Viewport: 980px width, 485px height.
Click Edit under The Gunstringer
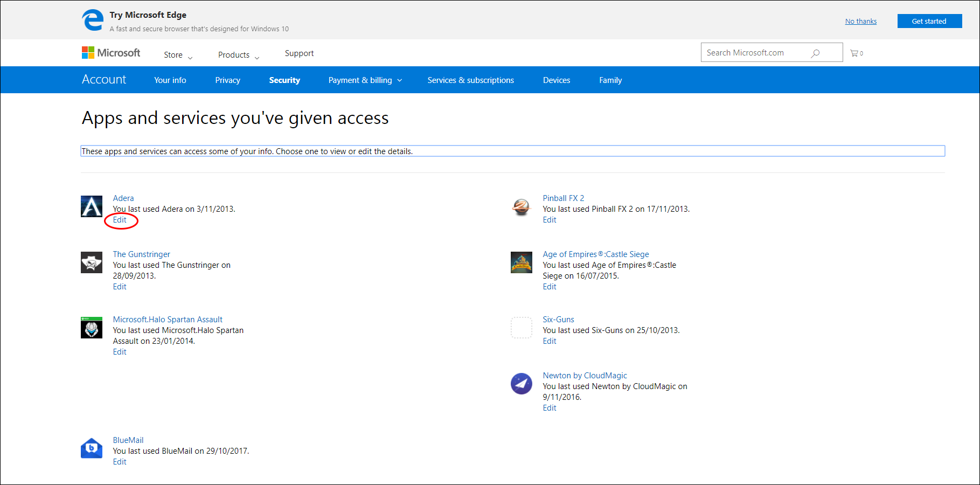(120, 287)
